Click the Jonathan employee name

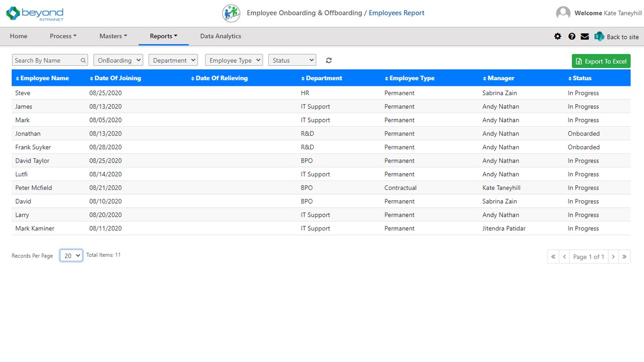click(x=28, y=133)
